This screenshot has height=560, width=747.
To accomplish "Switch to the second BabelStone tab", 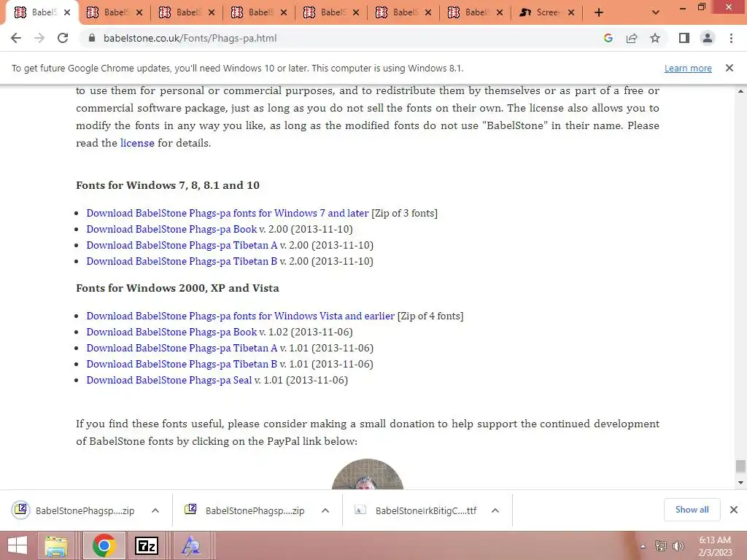I will pyautogui.click(x=115, y=12).
